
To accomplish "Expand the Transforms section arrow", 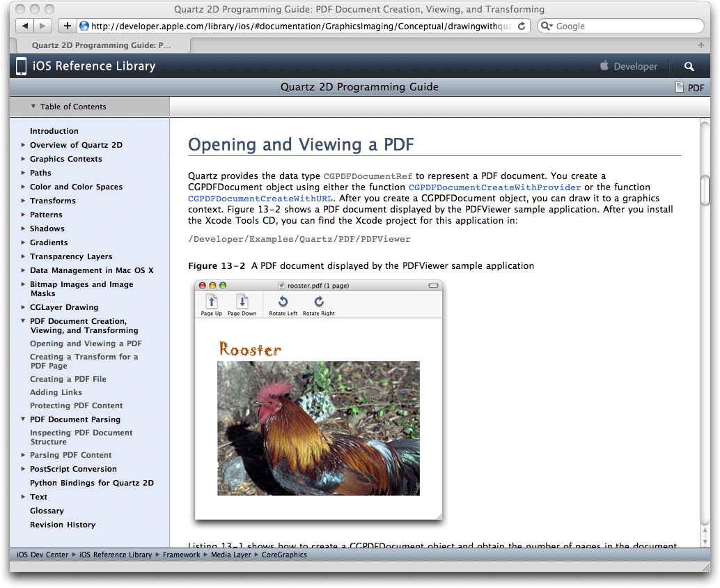I will pos(23,200).
